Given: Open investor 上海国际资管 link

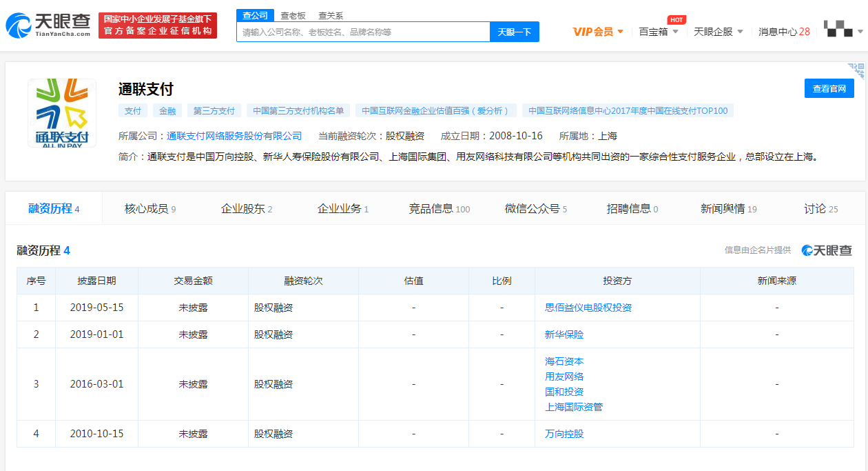Looking at the screenshot, I should 574,407.
